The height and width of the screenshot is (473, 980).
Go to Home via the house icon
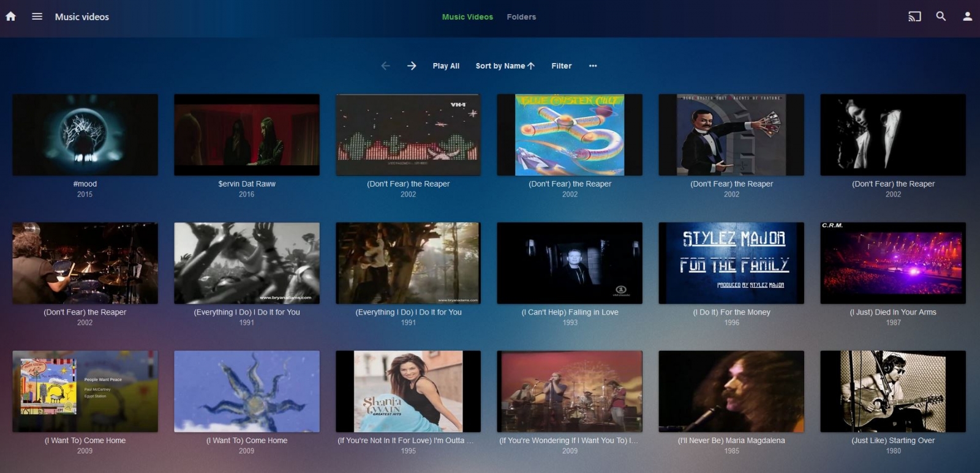coord(11,17)
